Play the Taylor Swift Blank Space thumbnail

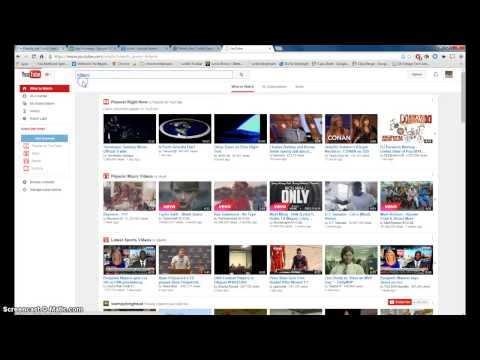click(185, 196)
